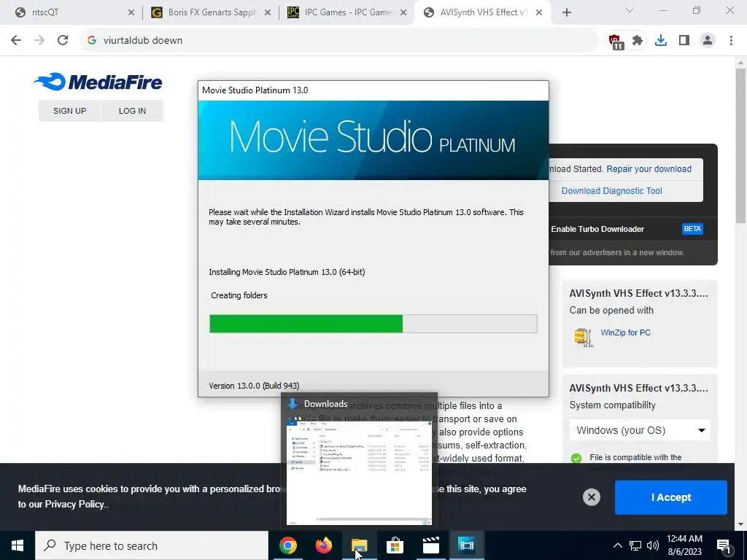
Task: Open the network status tray icon
Action: [635, 545]
